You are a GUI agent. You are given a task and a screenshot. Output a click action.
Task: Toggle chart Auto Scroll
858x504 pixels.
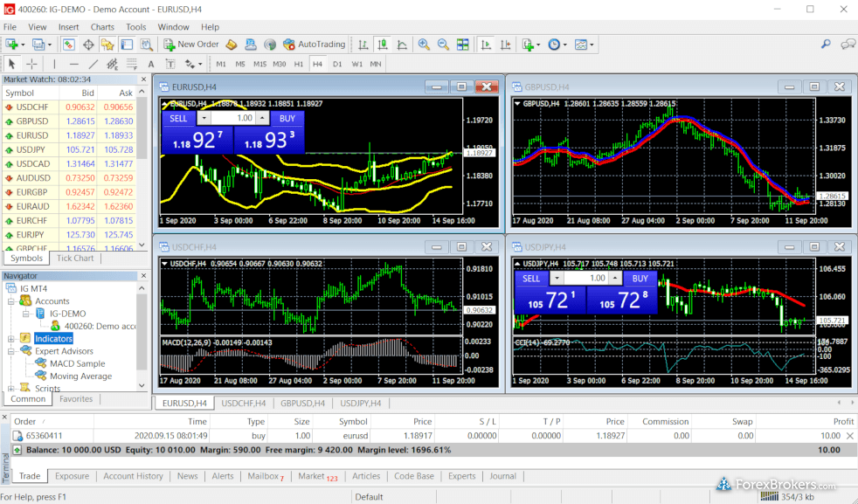click(x=486, y=45)
